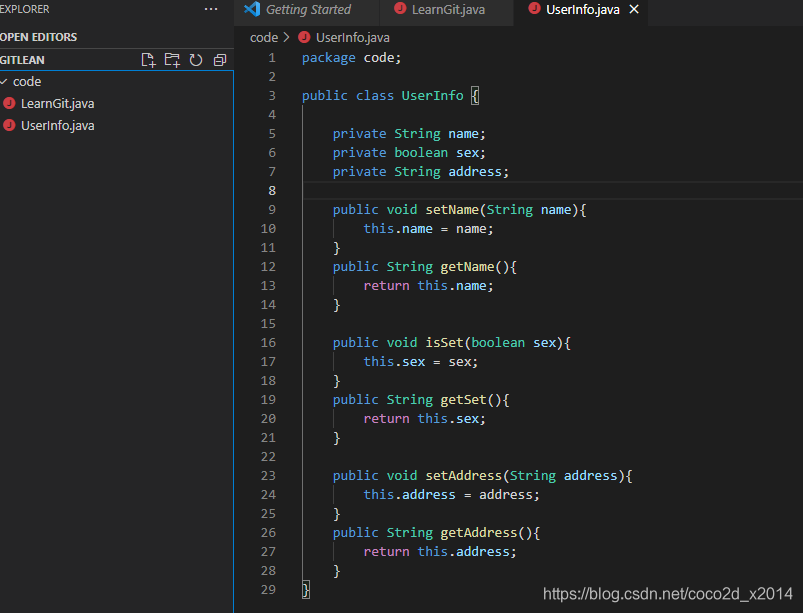Refresh the explorer file tree
803x613 pixels.
click(196, 60)
